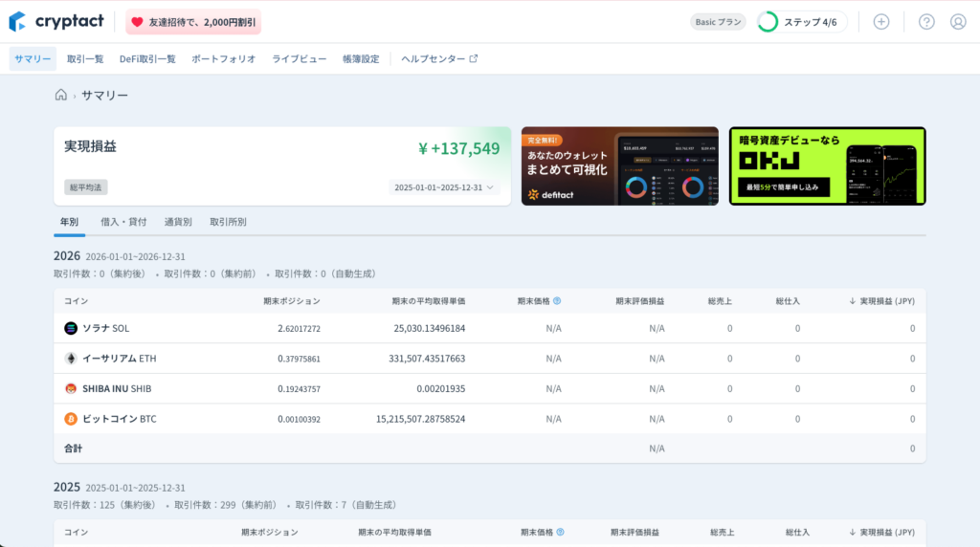Open the help question mark icon
The height and width of the screenshot is (547, 980).
click(925, 22)
